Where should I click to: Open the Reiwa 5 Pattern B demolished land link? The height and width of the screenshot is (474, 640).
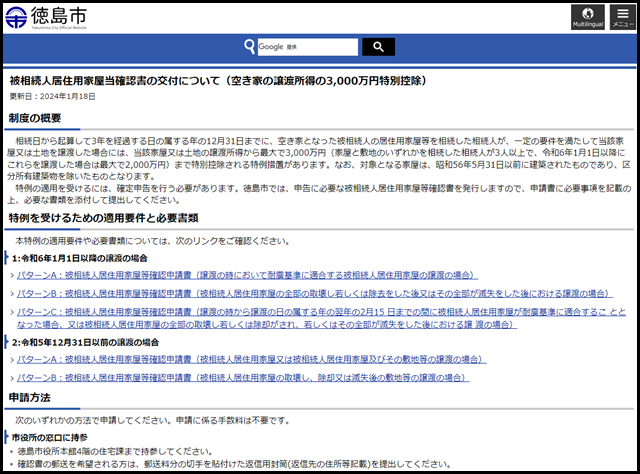tap(243, 378)
